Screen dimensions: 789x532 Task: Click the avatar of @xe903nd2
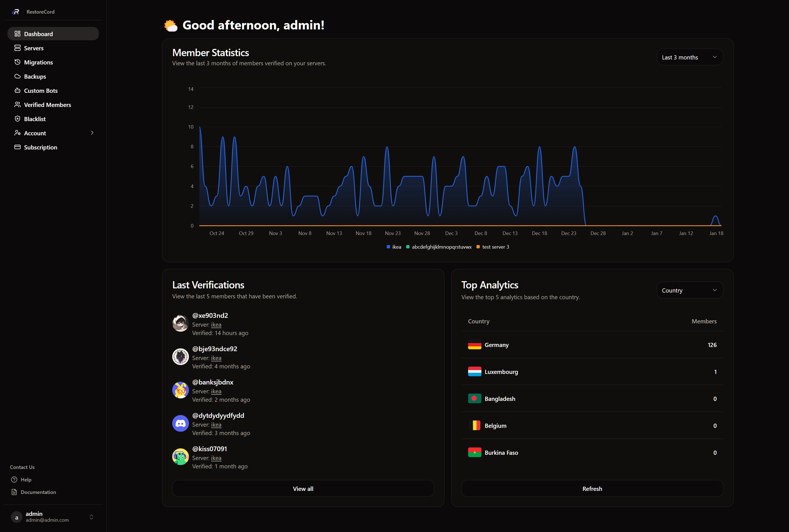click(x=181, y=323)
